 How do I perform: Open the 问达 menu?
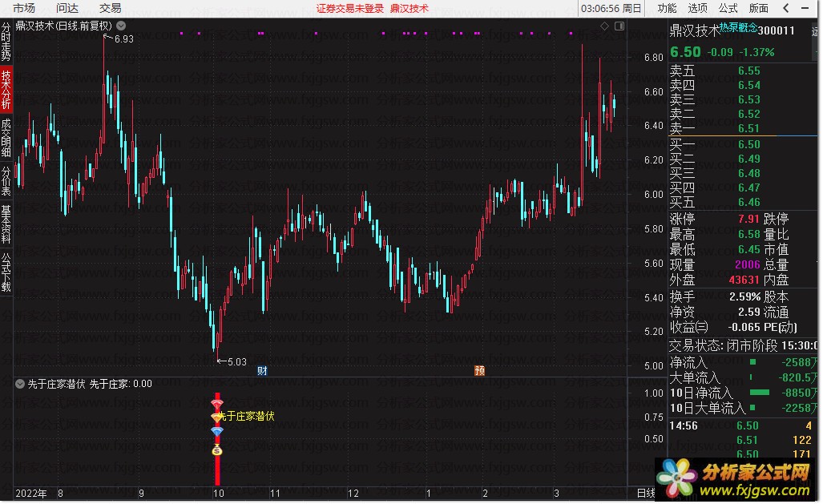coord(67,8)
